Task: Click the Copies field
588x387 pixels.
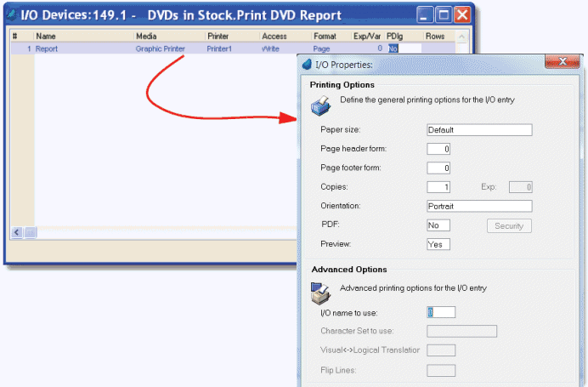Action: [x=438, y=187]
